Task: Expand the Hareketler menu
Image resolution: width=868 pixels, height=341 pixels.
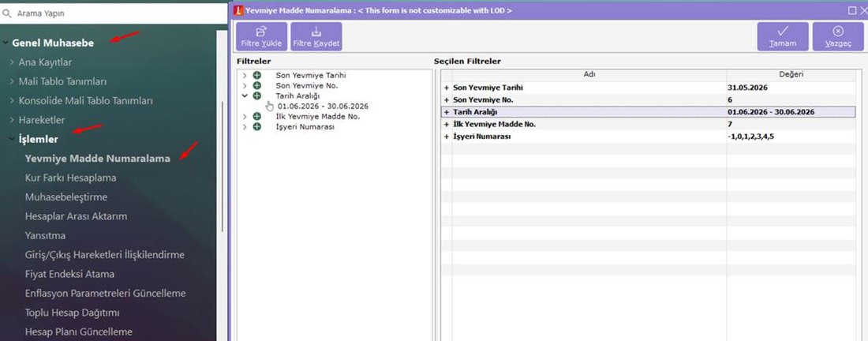Action: [x=12, y=120]
